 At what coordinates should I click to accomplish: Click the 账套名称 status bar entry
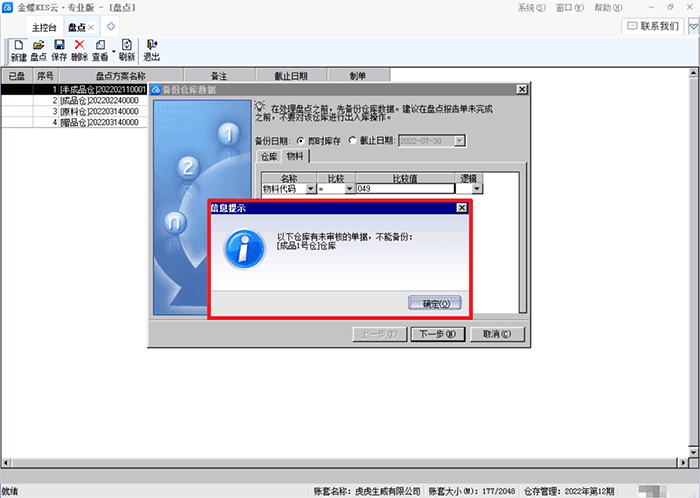pyautogui.click(x=367, y=491)
